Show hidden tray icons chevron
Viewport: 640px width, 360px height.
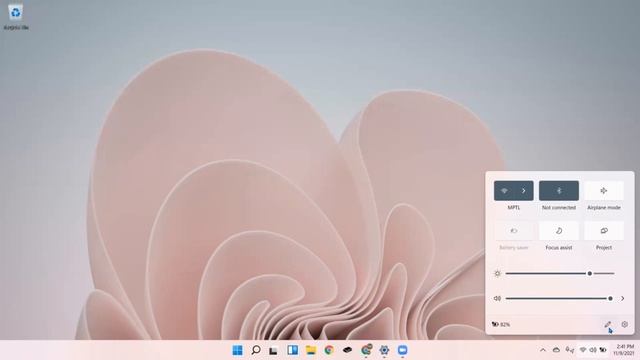pos(543,350)
